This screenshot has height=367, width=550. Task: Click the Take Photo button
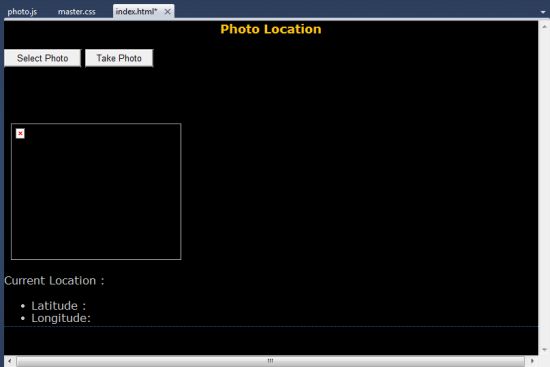pos(119,58)
